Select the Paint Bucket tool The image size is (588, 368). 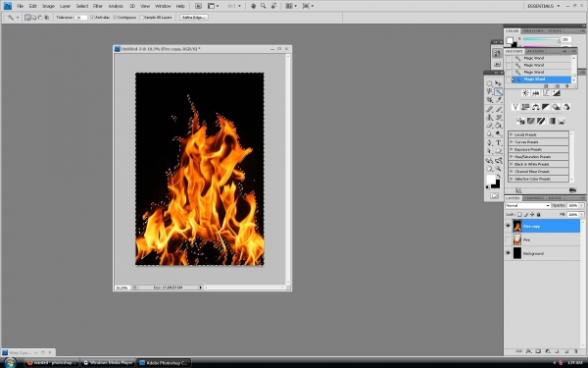pyautogui.click(x=499, y=126)
